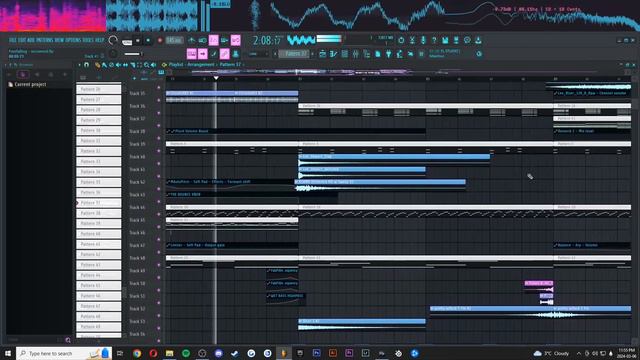640x360 pixels.
Task: Toggle the pink countdown before recording icon
Action: point(213,40)
